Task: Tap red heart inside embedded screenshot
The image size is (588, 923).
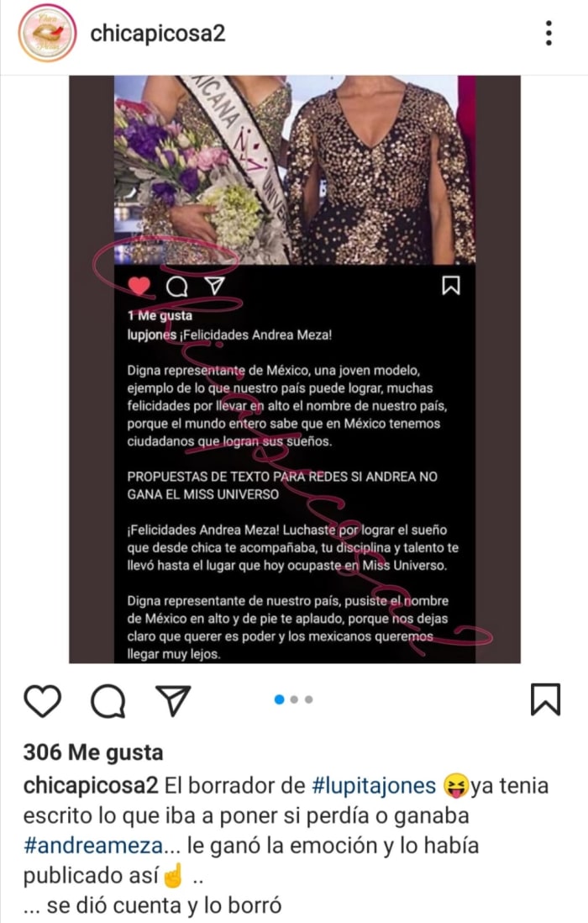Action: click(140, 286)
